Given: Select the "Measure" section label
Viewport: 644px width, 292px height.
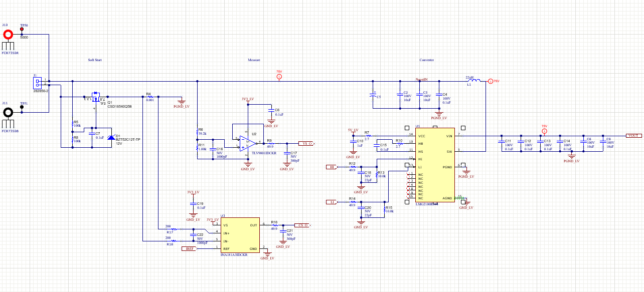Looking at the screenshot, I should pyautogui.click(x=254, y=60).
